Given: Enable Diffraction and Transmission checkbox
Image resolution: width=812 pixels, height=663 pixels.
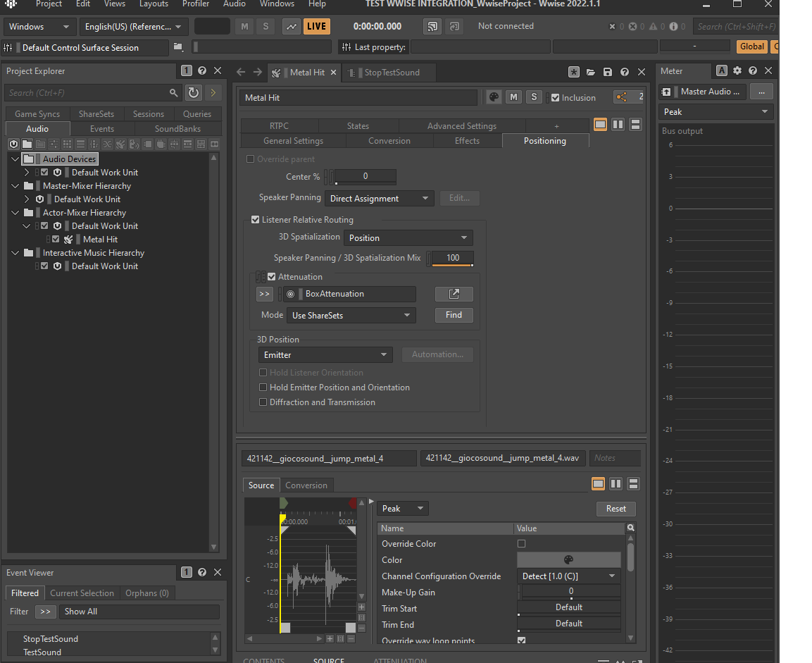Looking at the screenshot, I should 263,402.
